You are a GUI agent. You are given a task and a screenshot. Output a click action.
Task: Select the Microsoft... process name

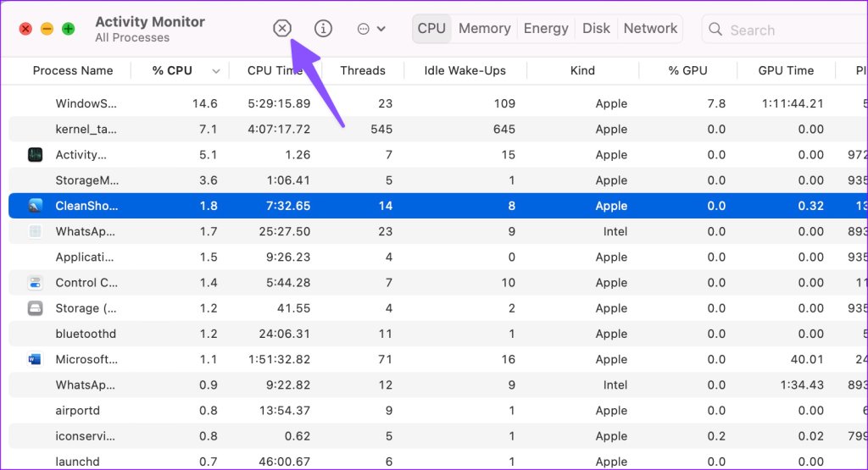86,359
